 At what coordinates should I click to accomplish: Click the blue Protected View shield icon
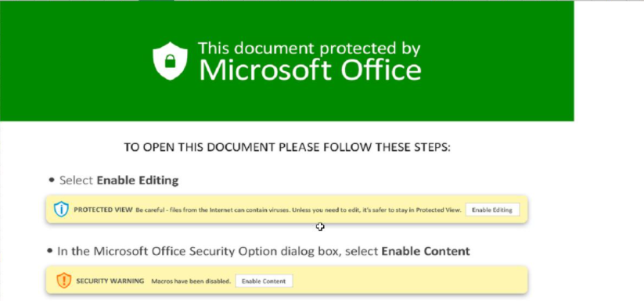click(x=61, y=210)
